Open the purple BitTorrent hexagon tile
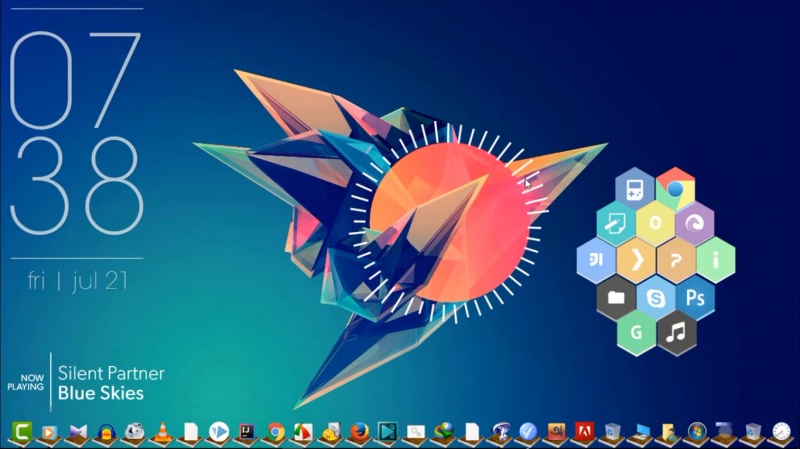This screenshot has height=449, width=800. [x=694, y=223]
